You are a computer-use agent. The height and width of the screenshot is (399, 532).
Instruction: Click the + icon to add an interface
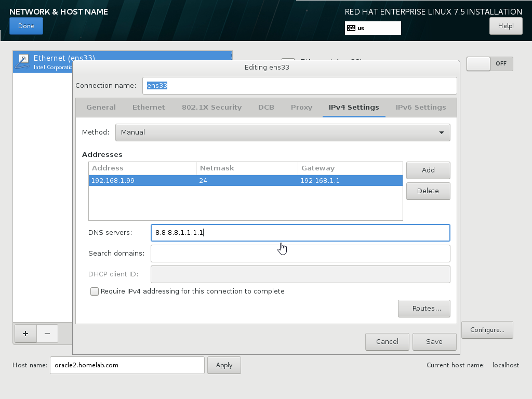25,334
